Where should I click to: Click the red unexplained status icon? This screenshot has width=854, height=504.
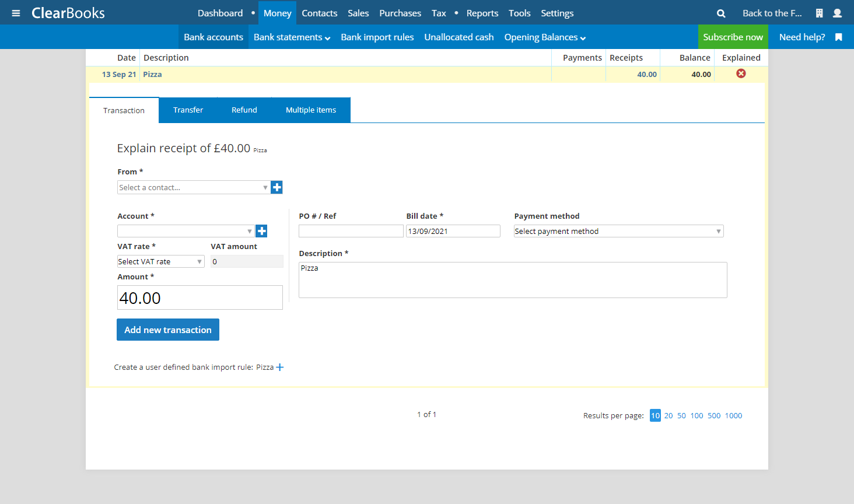coord(741,73)
